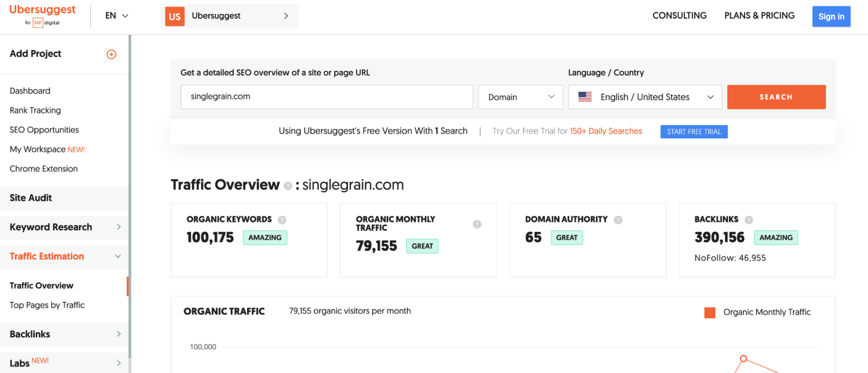This screenshot has height=373, width=868.
Task: Click the Add Project label
Action: [x=35, y=54]
